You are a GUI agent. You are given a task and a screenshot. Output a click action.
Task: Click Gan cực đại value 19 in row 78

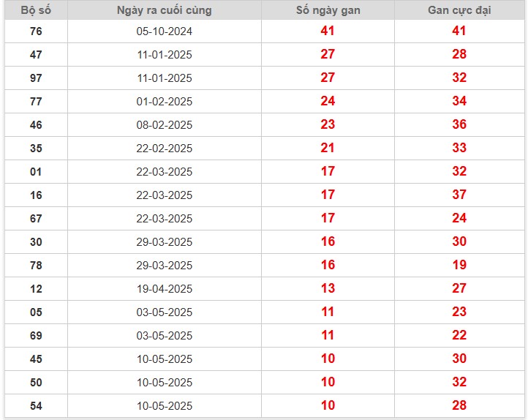(x=459, y=265)
